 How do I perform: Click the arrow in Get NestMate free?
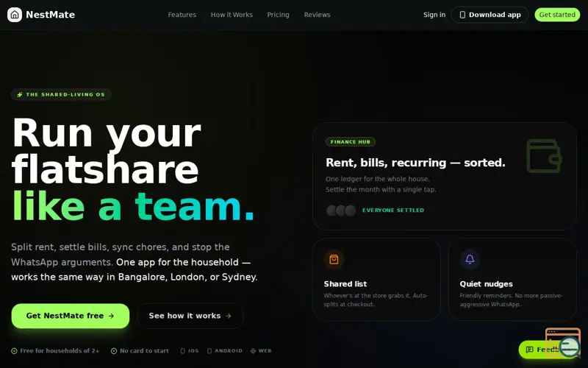pyautogui.click(x=111, y=316)
